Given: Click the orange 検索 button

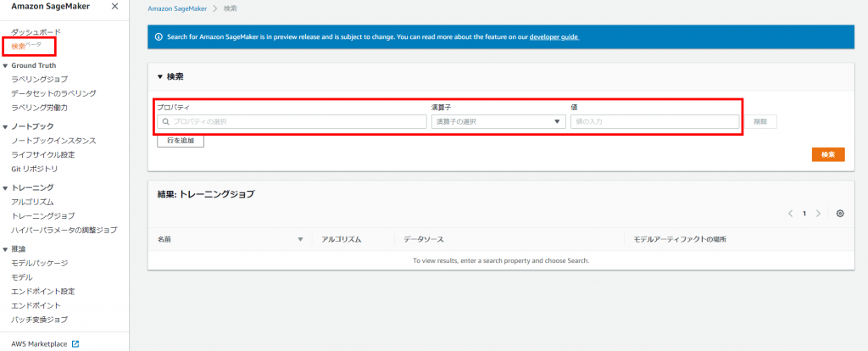Looking at the screenshot, I should (x=828, y=154).
